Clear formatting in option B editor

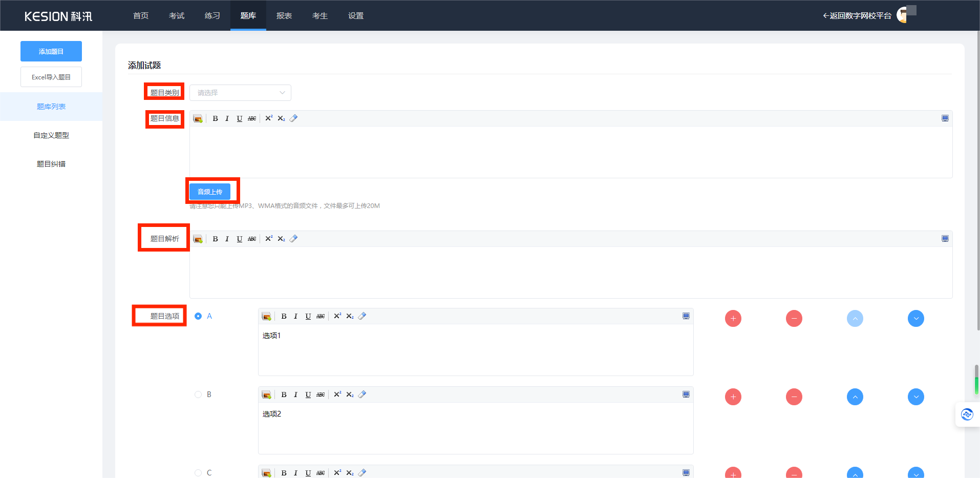[362, 394]
